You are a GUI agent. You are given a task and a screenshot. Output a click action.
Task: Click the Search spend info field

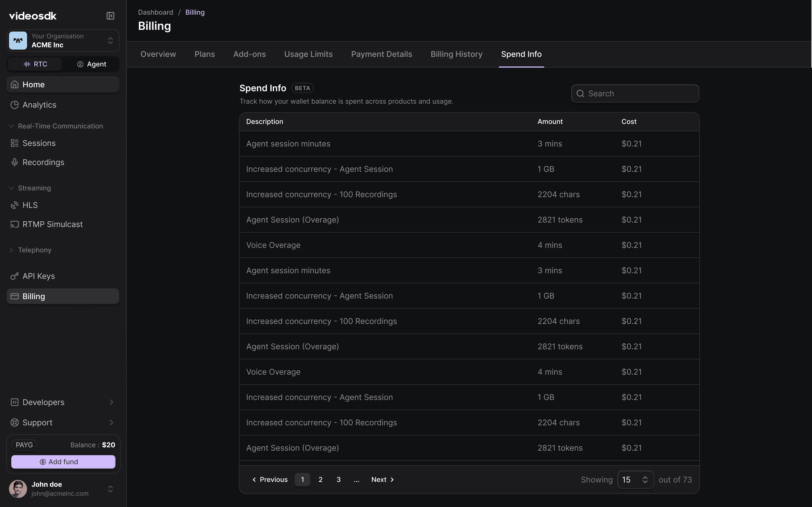click(x=634, y=93)
